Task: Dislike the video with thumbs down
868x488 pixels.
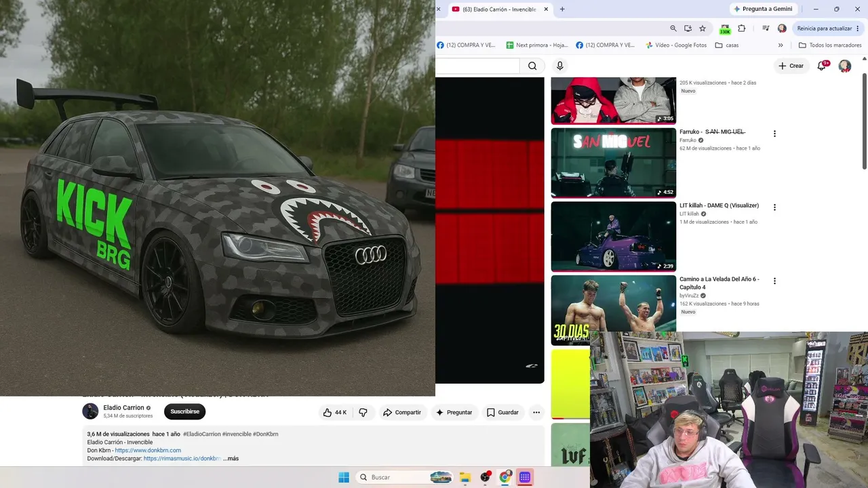Action: (363, 412)
